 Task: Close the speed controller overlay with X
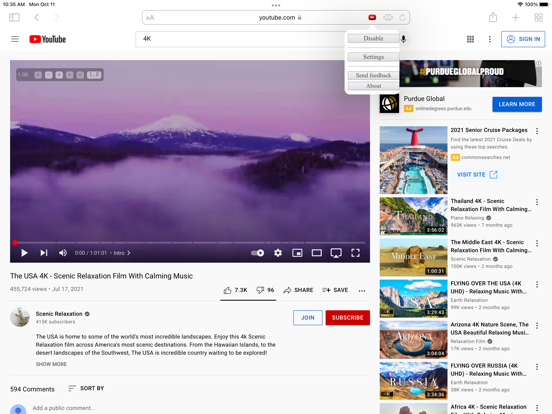click(80, 75)
